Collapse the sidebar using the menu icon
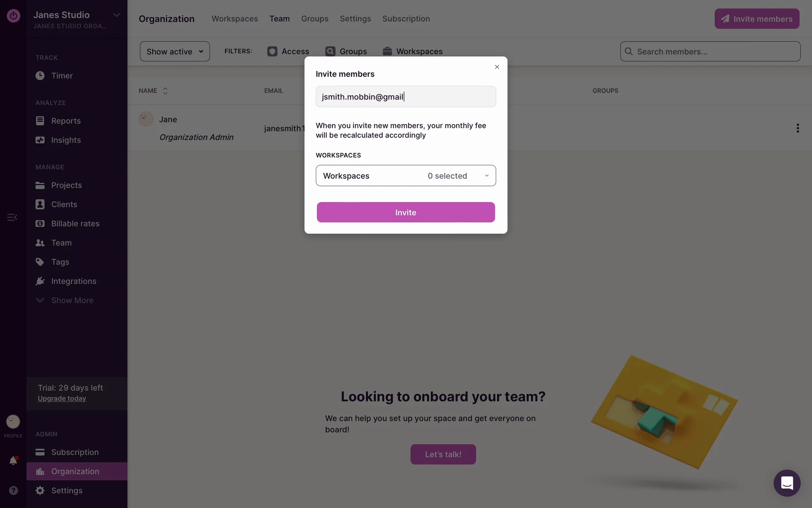The height and width of the screenshot is (508, 812). pos(12,217)
